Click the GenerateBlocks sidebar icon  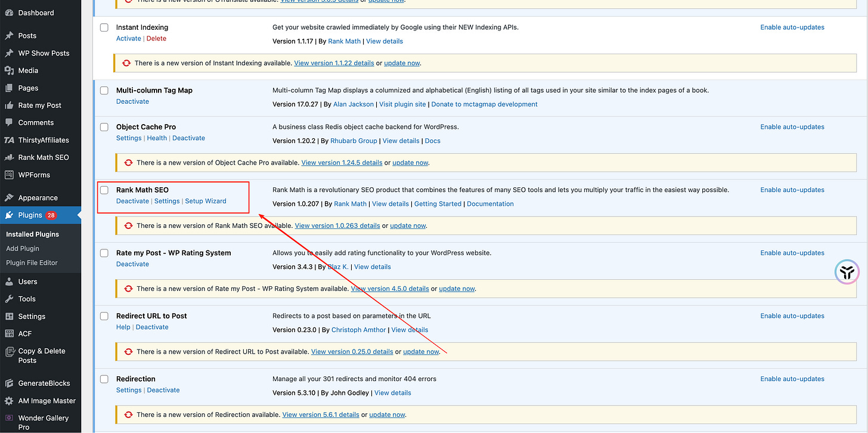(x=9, y=383)
